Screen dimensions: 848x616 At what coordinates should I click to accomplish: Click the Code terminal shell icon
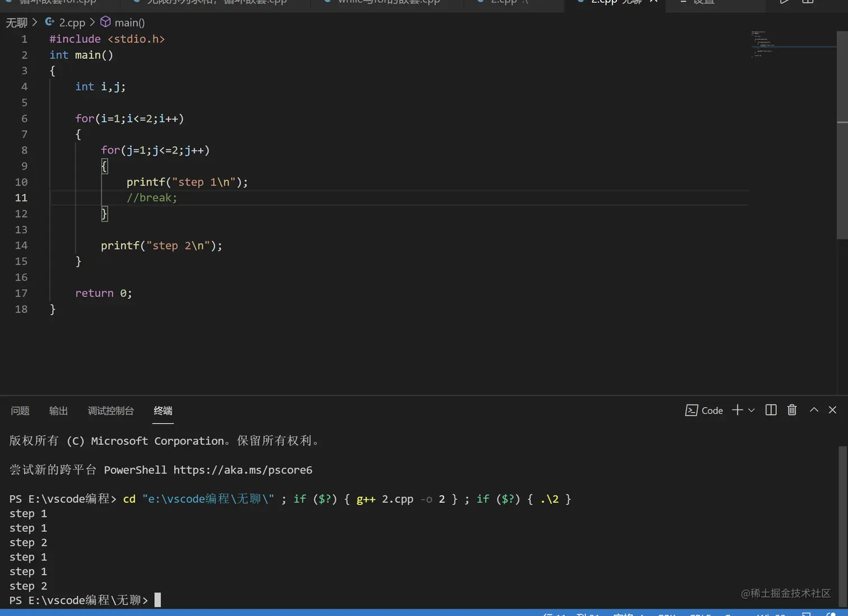pyautogui.click(x=692, y=411)
